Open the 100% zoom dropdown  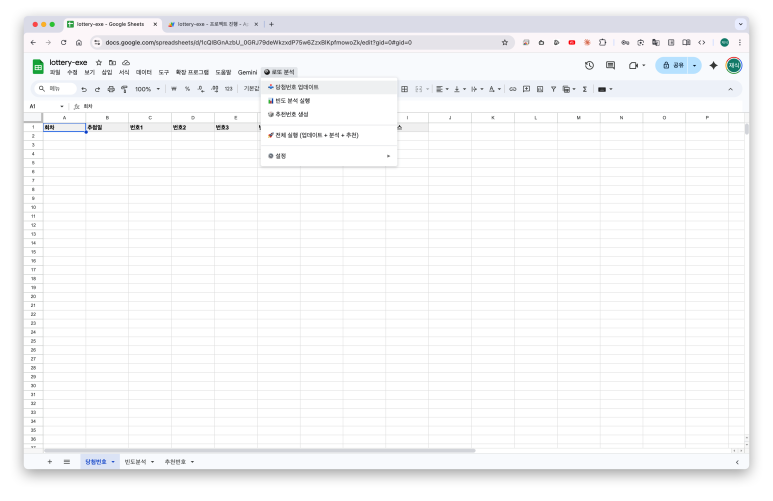147,89
